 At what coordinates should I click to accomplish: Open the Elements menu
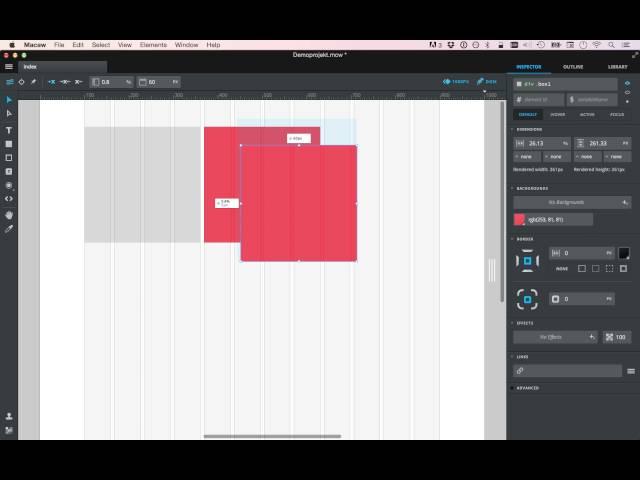point(153,45)
